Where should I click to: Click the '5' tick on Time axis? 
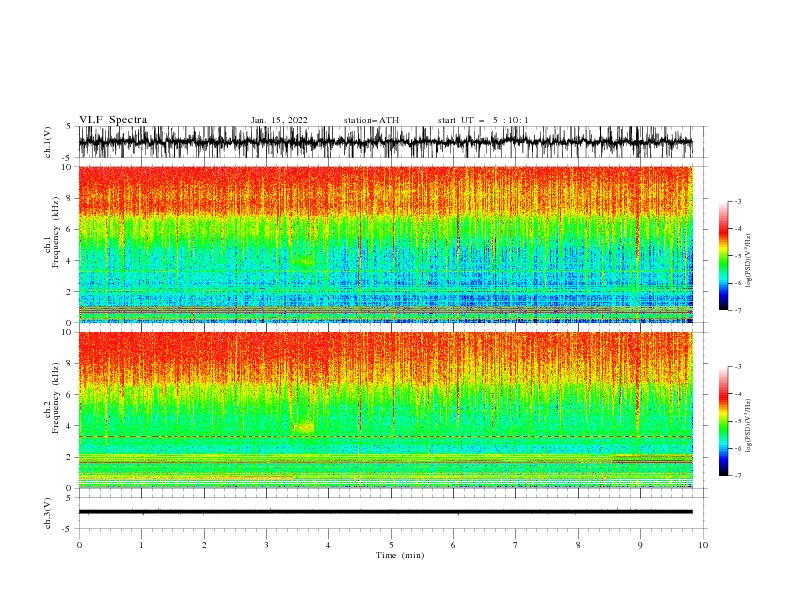pos(391,545)
